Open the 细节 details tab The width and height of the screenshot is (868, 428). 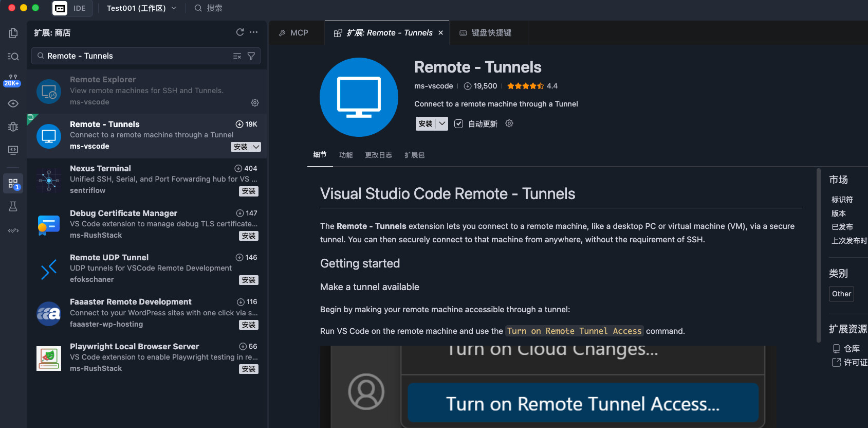(320, 155)
